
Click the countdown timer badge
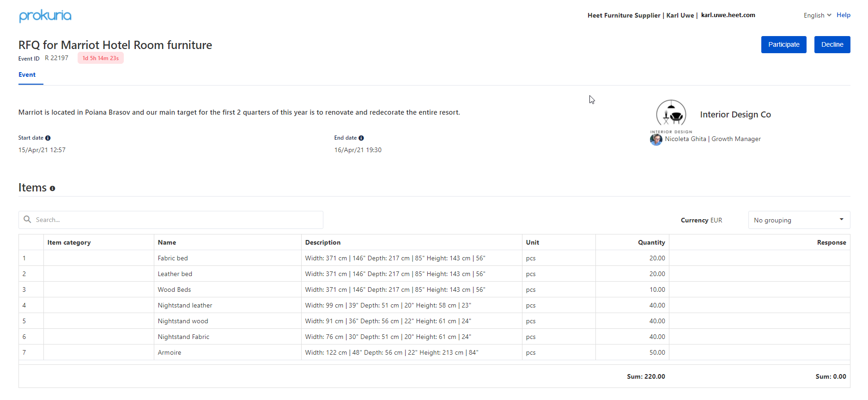101,58
